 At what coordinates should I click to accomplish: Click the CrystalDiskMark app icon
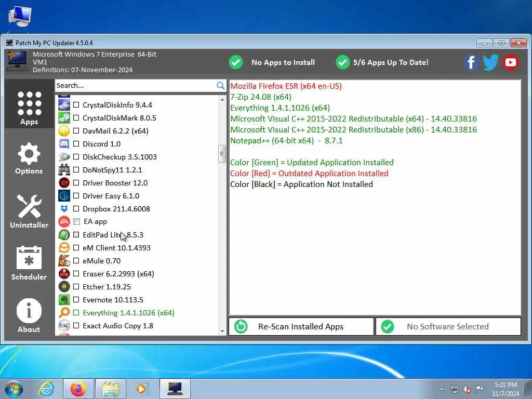coord(64,118)
